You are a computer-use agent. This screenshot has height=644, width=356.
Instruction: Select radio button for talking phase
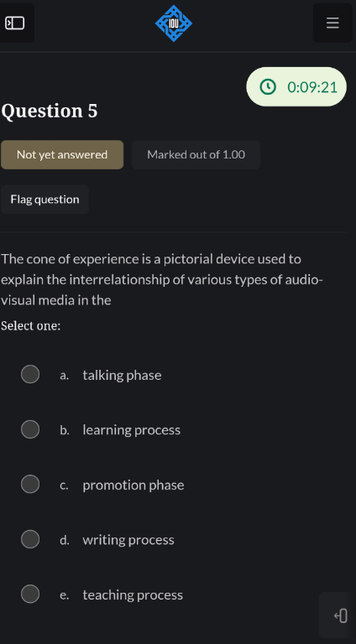30,374
